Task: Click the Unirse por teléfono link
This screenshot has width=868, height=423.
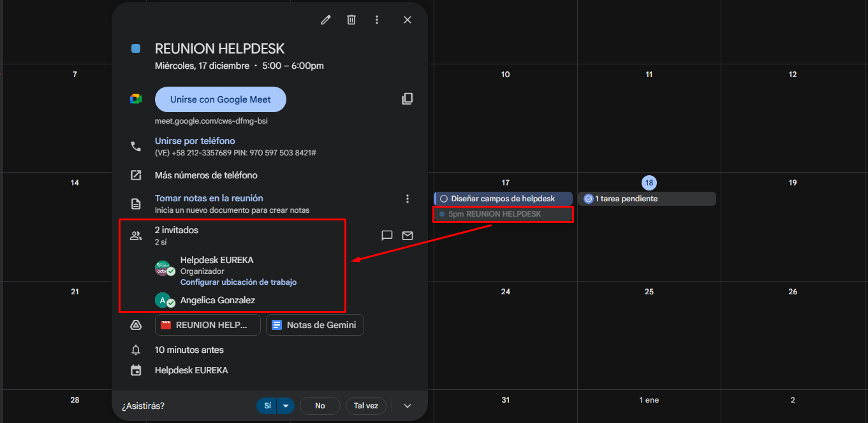Action: pyautogui.click(x=195, y=141)
